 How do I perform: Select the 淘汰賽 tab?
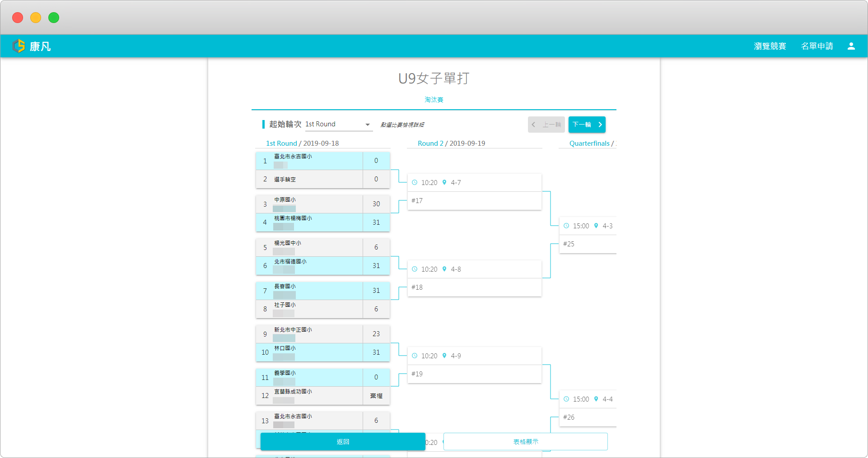click(434, 99)
